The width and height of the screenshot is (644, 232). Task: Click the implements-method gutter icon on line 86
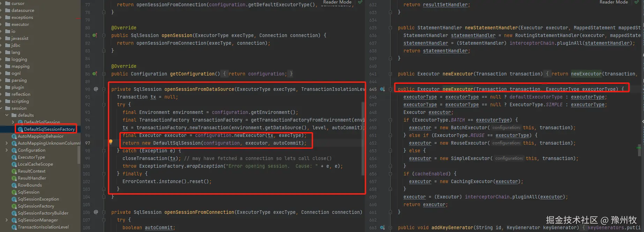pyautogui.click(x=95, y=74)
